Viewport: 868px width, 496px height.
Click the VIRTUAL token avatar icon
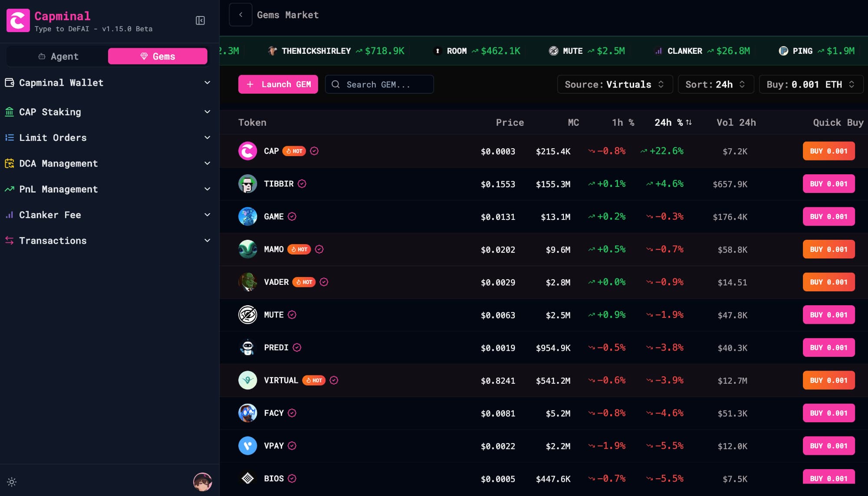(x=247, y=380)
